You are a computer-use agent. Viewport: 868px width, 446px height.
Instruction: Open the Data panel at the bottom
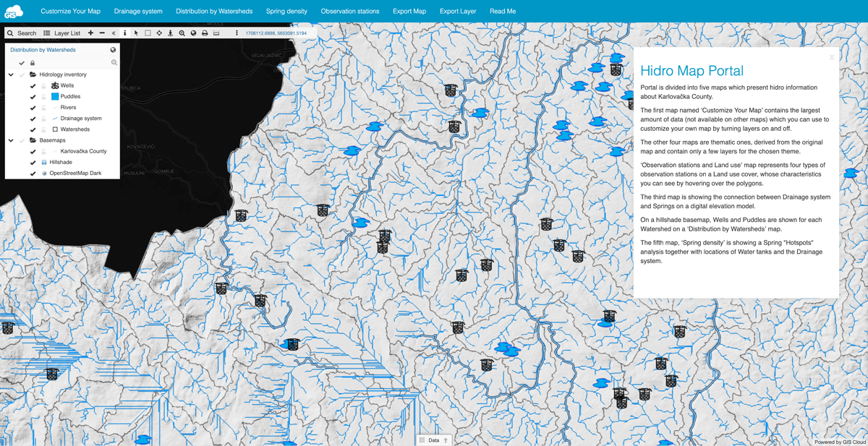pos(432,439)
